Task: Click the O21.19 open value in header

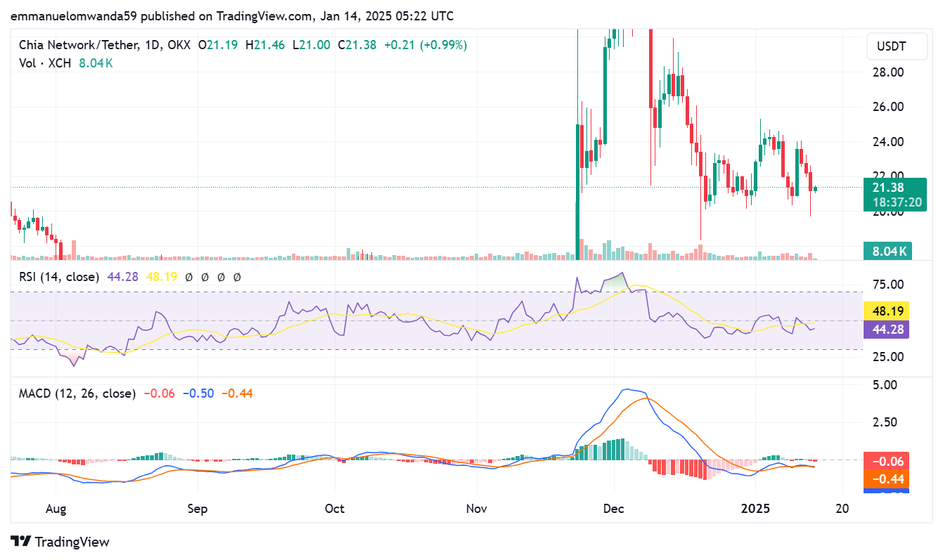Action: pyautogui.click(x=218, y=45)
